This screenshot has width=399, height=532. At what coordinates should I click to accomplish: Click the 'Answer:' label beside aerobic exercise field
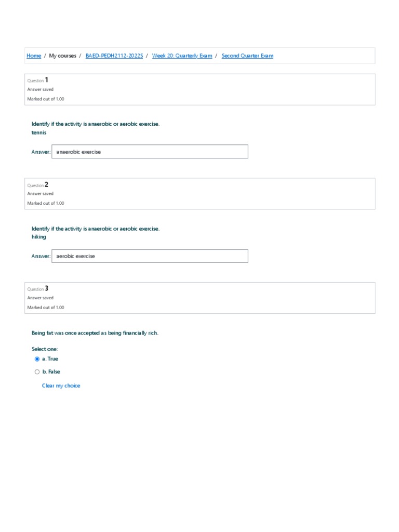[41, 256]
